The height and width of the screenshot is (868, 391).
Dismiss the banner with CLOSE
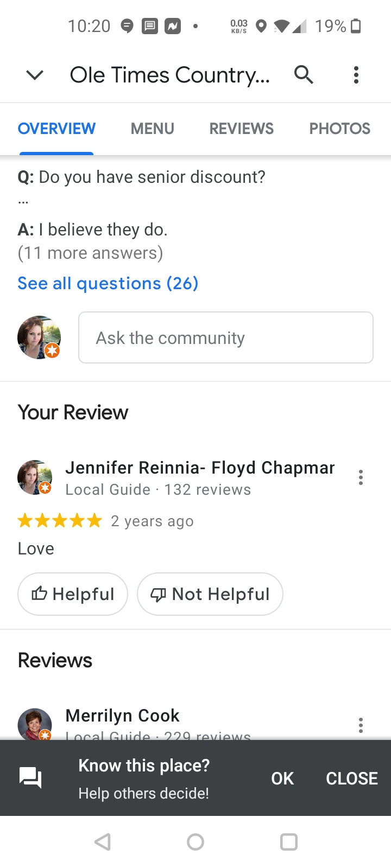coord(351,778)
